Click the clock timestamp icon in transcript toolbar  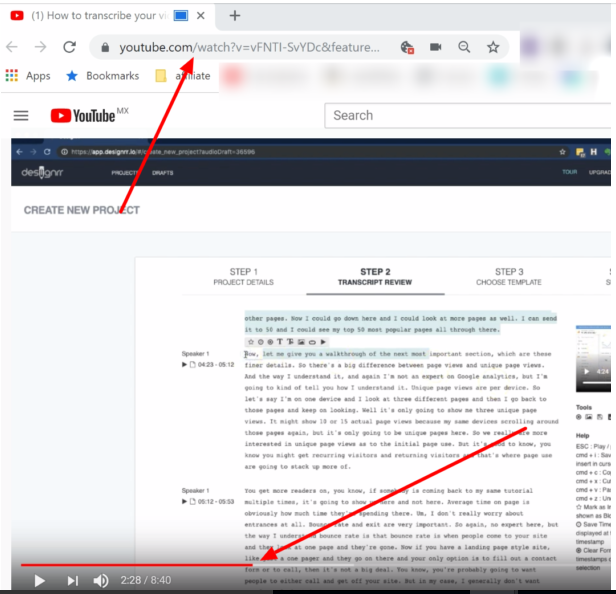(260, 342)
